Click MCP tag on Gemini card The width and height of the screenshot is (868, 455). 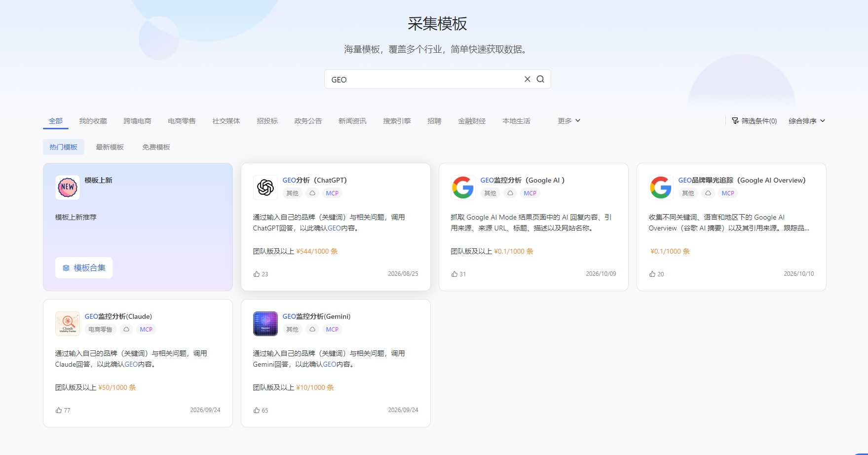point(332,329)
